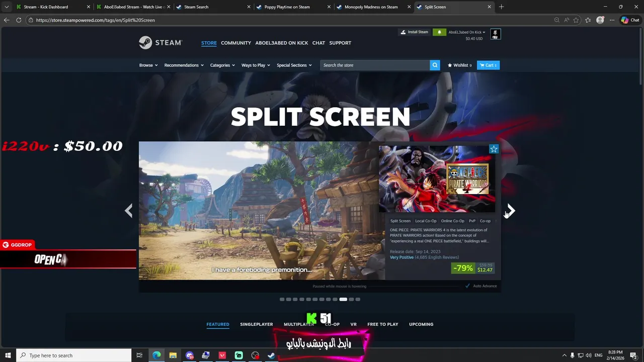Open the Favorites list icon in Edge
Viewport: 644px width, 362px height.
588,20
